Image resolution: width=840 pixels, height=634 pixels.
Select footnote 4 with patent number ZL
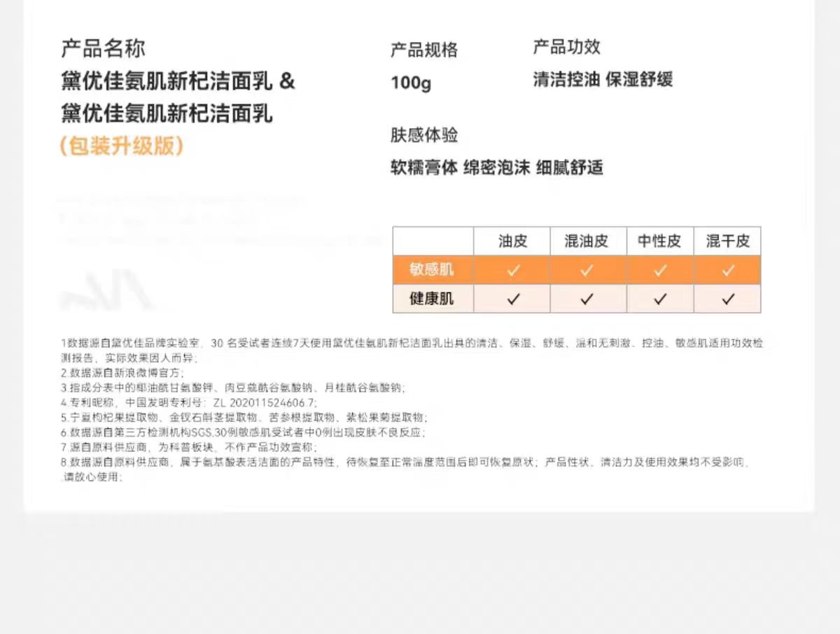(189, 403)
